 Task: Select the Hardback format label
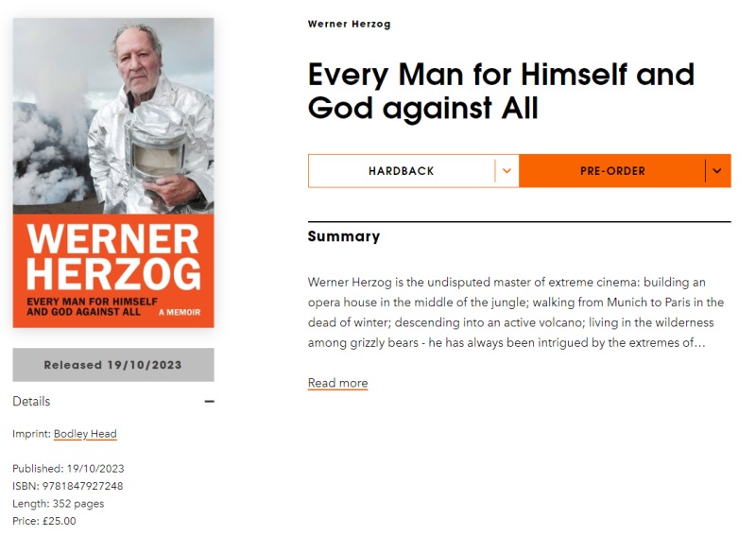click(401, 171)
